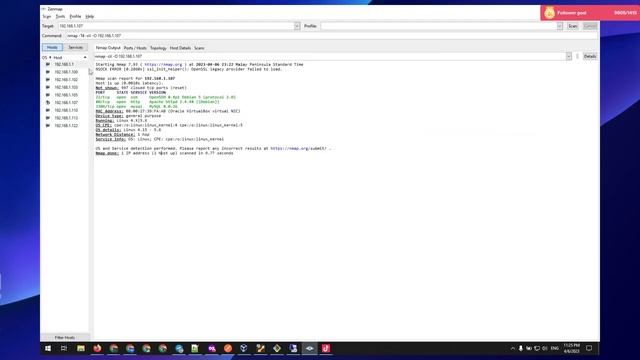The image size is (640, 360).
Task: Select host 192.168.1.105
Action: coord(66,95)
